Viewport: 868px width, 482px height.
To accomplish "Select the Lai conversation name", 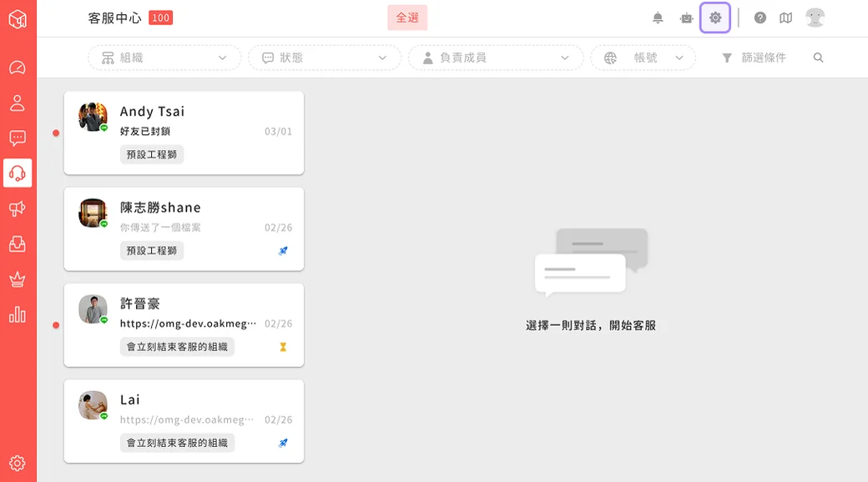I will click(x=130, y=399).
